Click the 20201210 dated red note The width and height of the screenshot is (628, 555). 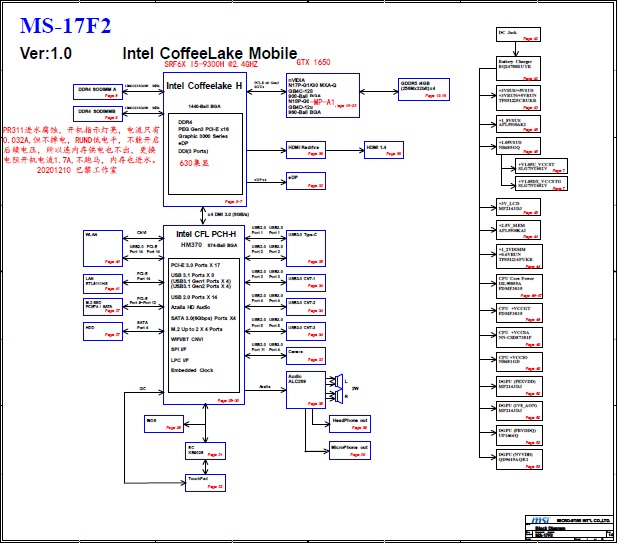[76, 170]
